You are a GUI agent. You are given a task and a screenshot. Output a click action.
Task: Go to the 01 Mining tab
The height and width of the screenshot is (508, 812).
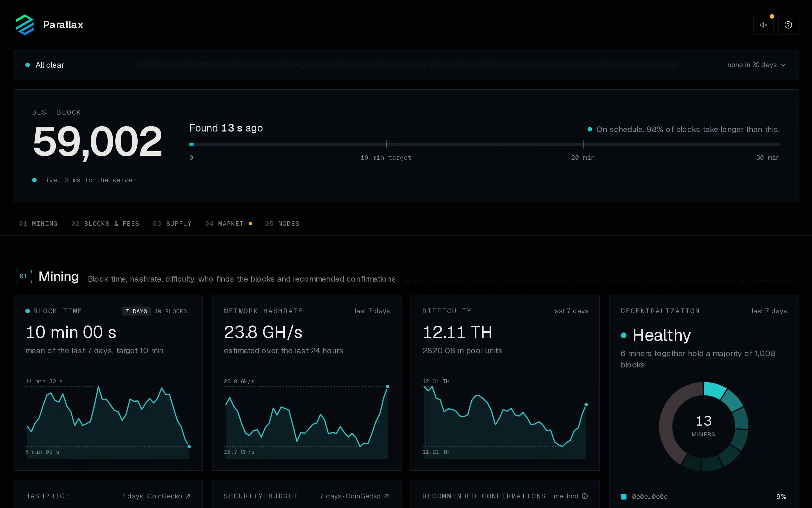coord(38,224)
